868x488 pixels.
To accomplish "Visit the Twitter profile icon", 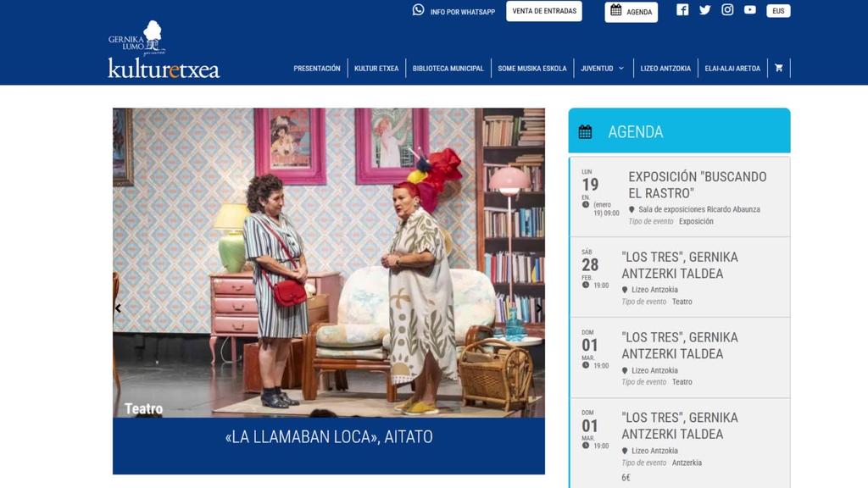I will [x=704, y=10].
